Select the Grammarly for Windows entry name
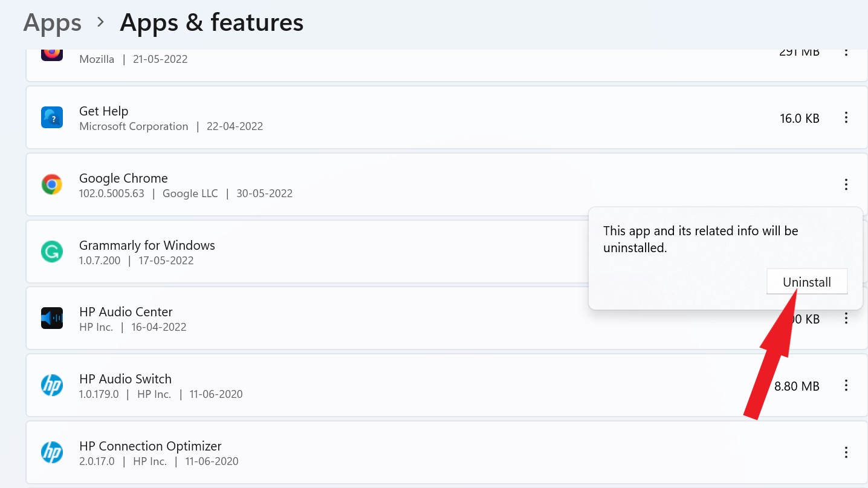The width and height of the screenshot is (868, 488). [147, 246]
